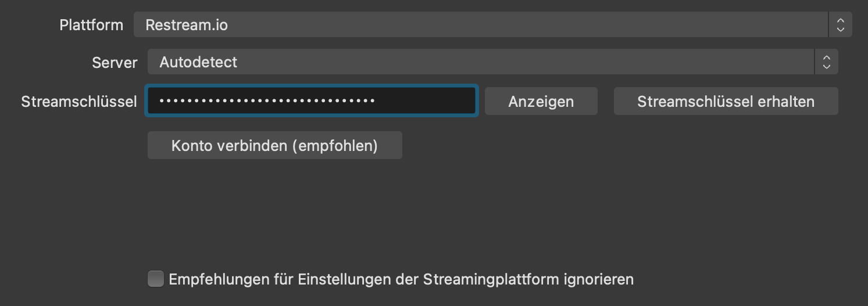Click the Server label
Viewport: 868px width, 306px height.
point(115,63)
